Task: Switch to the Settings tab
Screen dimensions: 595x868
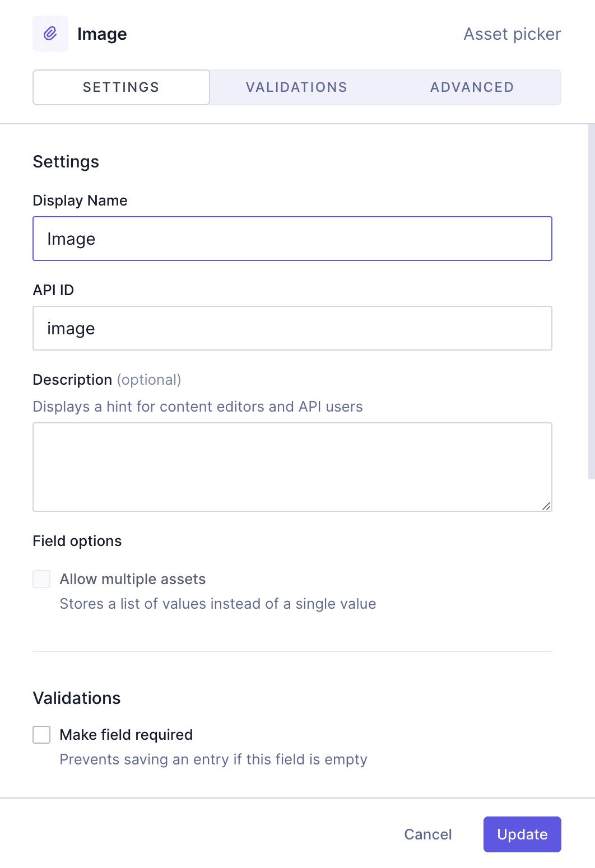Action: pos(121,87)
